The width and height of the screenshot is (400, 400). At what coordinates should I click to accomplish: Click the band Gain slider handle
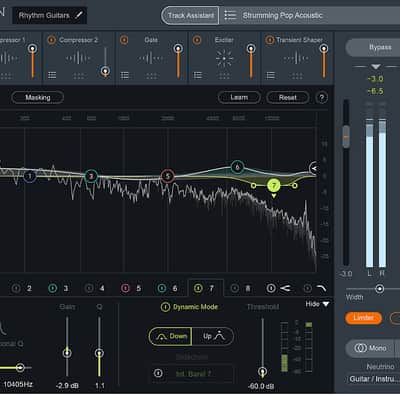pyautogui.click(x=67, y=353)
